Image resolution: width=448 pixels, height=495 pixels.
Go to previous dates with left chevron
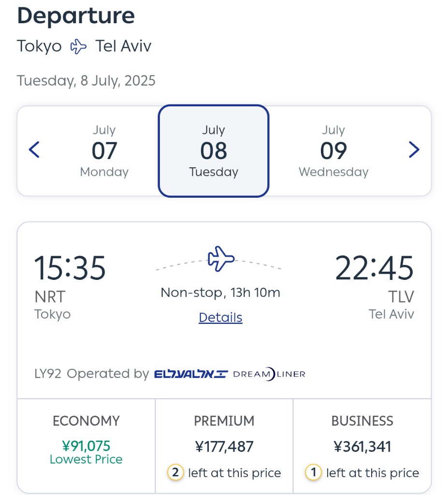tap(34, 150)
